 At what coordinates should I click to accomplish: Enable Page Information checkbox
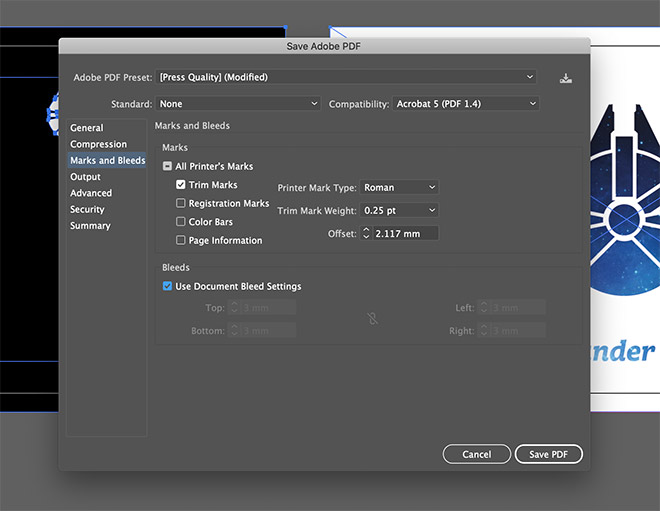click(181, 240)
